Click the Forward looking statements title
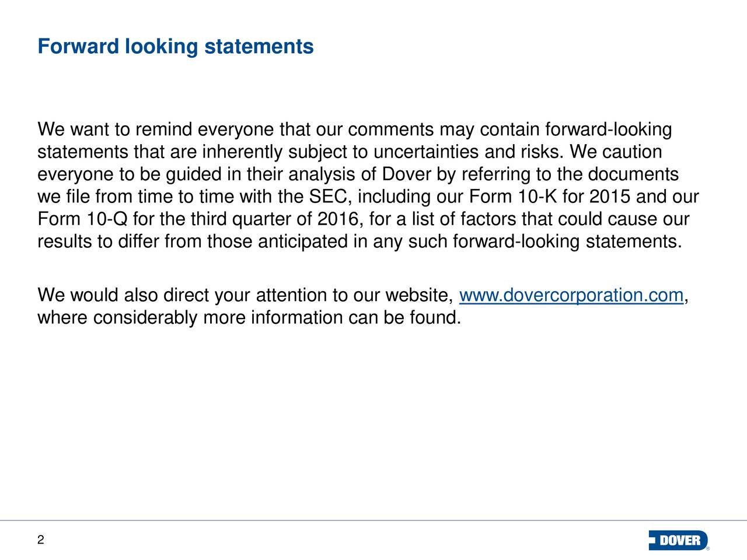This screenshot has width=747, height=560. [x=175, y=46]
